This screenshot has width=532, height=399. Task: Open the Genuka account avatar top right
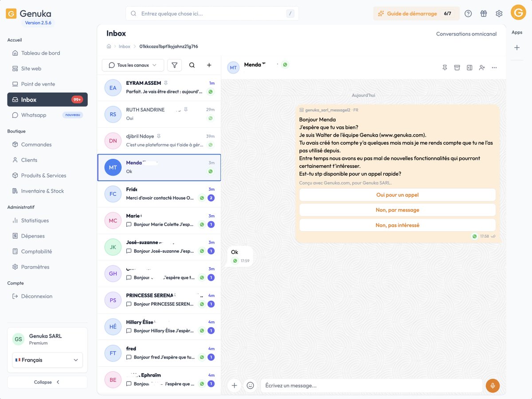click(518, 12)
